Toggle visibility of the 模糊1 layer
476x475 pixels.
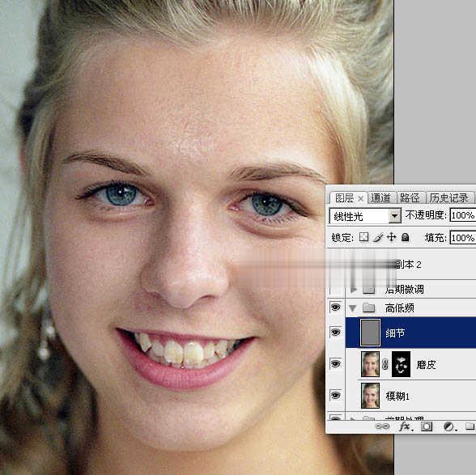pos(335,395)
